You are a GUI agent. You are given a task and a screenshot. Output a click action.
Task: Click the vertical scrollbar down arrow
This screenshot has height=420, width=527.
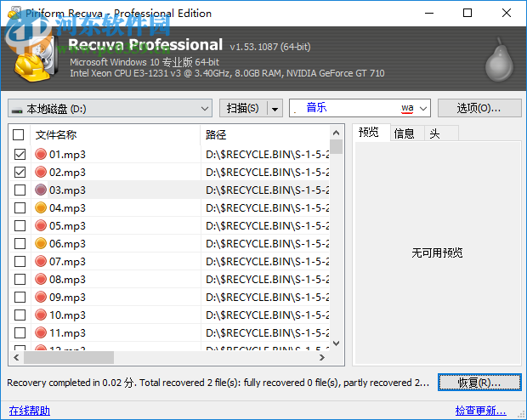[336, 343]
